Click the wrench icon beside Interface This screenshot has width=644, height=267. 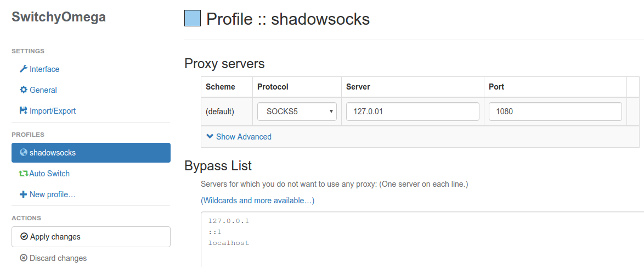(x=23, y=69)
